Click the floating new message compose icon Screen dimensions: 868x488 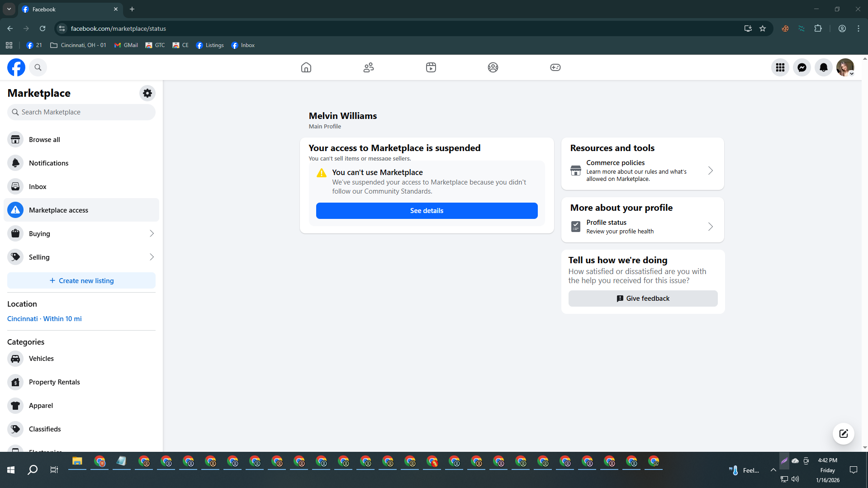click(843, 434)
